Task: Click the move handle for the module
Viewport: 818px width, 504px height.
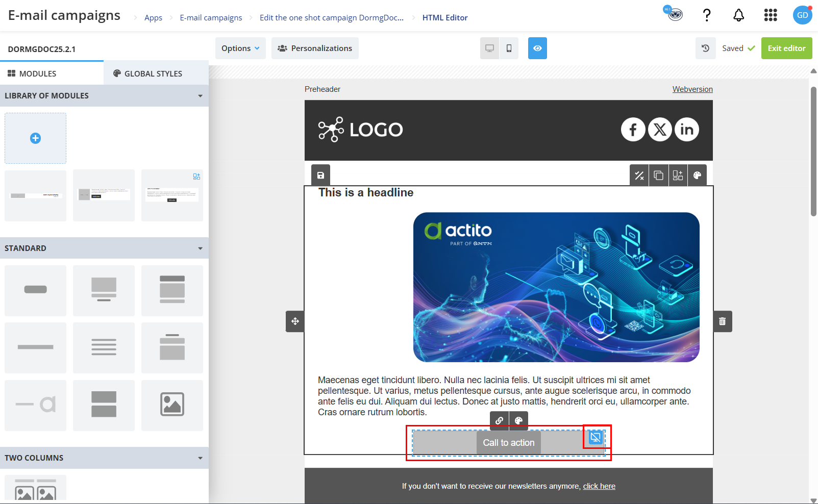Action: pos(295,321)
